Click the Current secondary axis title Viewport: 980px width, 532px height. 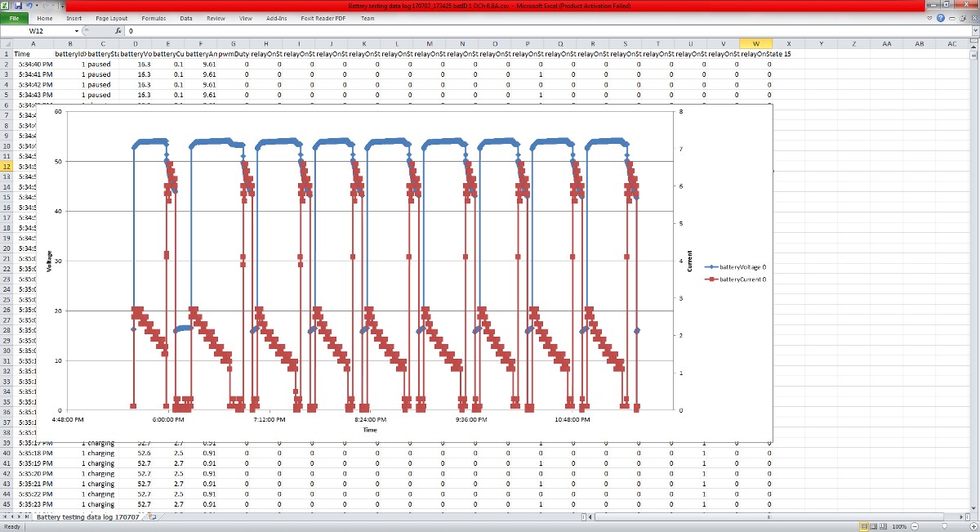tap(690, 261)
